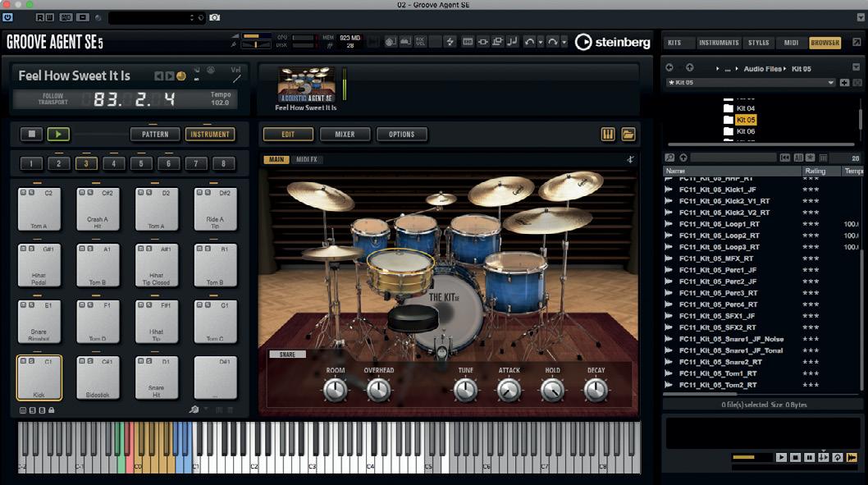Viewport: 868px width, 485px height.
Task: Solo the Hihat Pedal pad G#1
Action: tap(31, 249)
